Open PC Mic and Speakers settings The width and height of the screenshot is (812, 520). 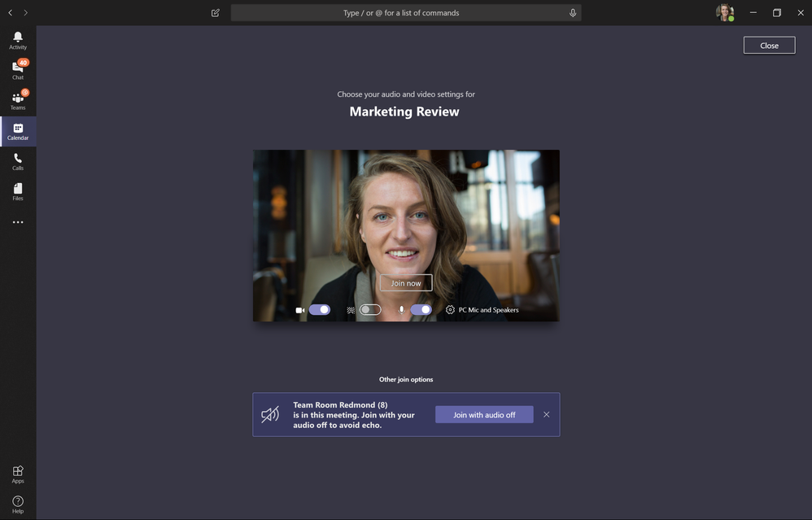(x=488, y=310)
